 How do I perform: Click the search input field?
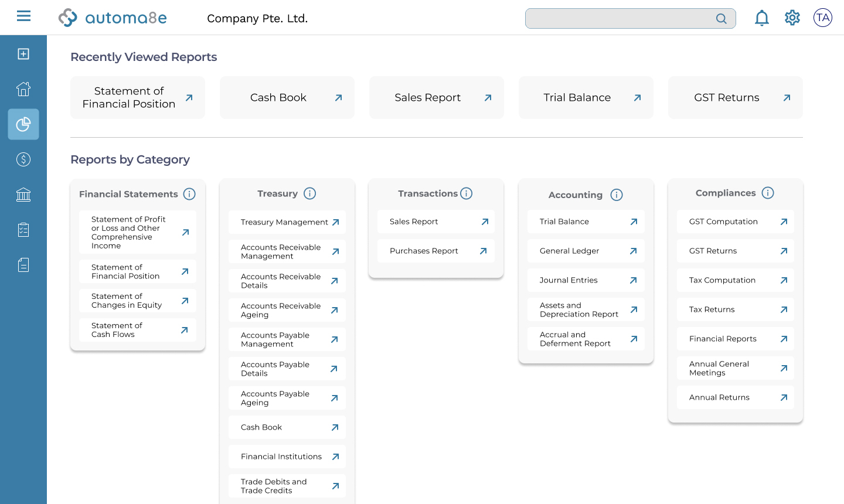tap(631, 19)
